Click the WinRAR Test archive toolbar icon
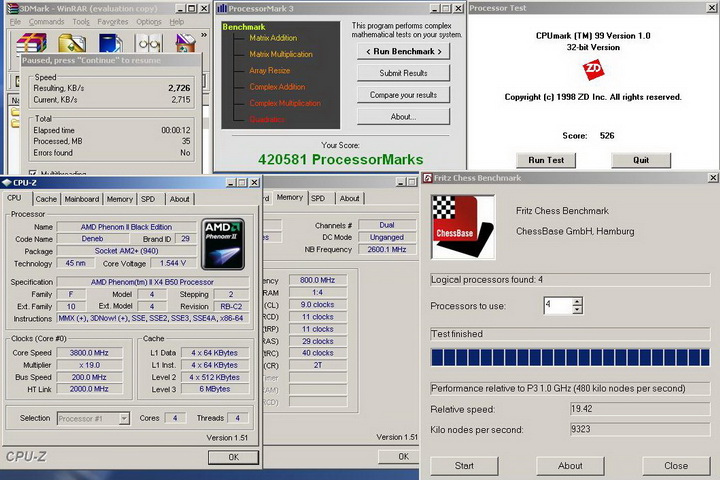 coord(110,43)
